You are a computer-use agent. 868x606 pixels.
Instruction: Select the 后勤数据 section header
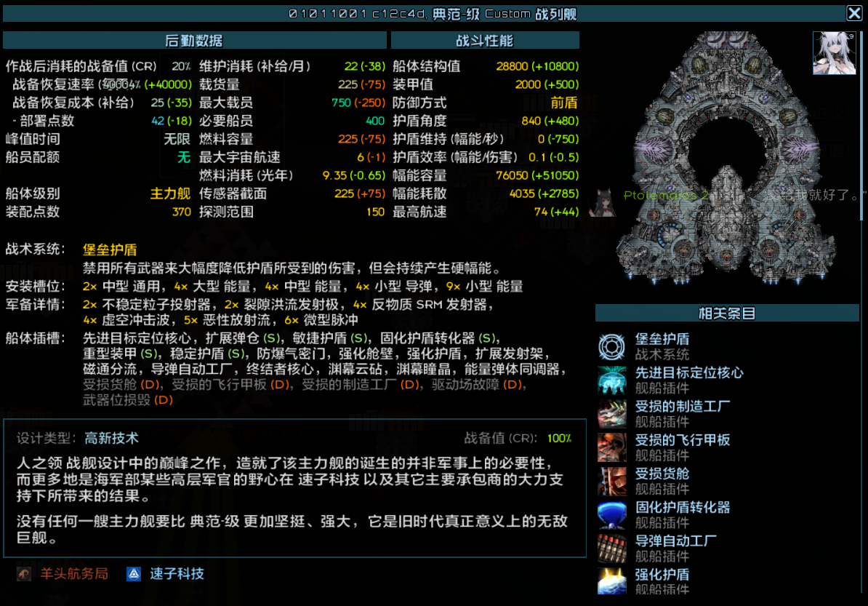(193, 41)
